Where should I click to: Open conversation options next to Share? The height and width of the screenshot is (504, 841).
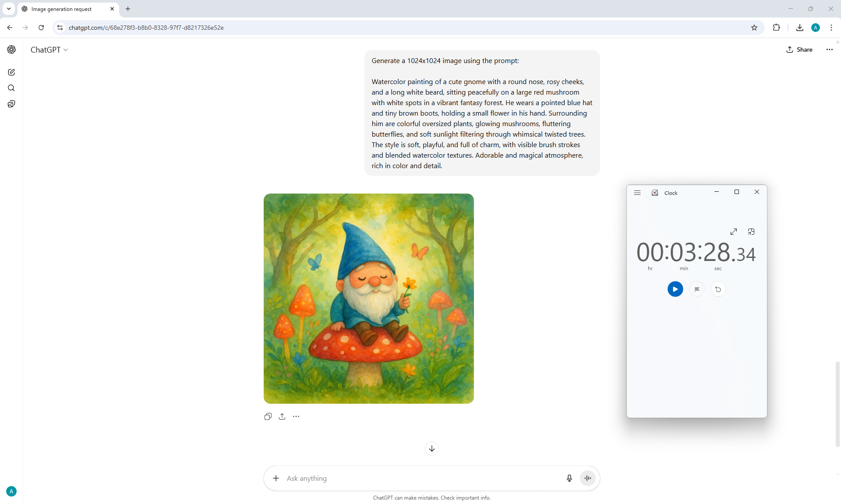coord(829,49)
